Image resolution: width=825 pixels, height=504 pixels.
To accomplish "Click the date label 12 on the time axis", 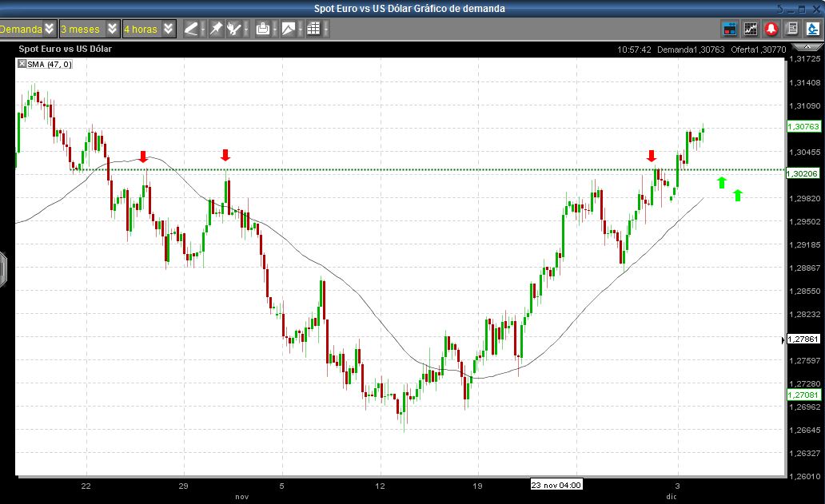I will pyautogui.click(x=380, y=486).
